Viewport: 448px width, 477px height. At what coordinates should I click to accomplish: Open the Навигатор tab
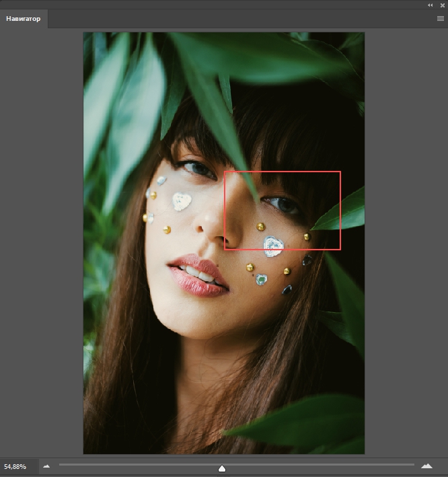[24, 19]
